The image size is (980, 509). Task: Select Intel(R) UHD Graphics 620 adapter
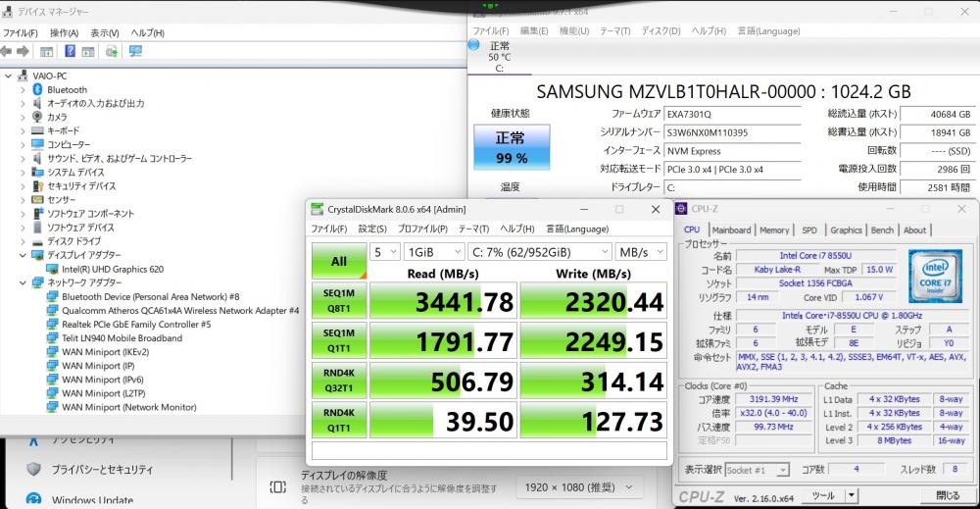coord(113,269)
